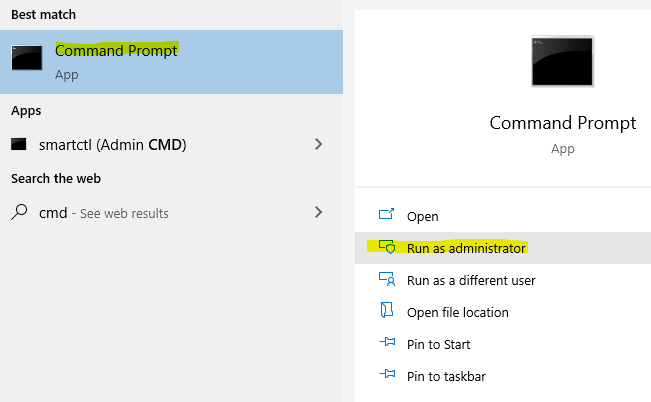This screenshot has width=651, height=402.
Task: Click the large Command Prompt icon in details pane
Action: (x=562, y=67)
